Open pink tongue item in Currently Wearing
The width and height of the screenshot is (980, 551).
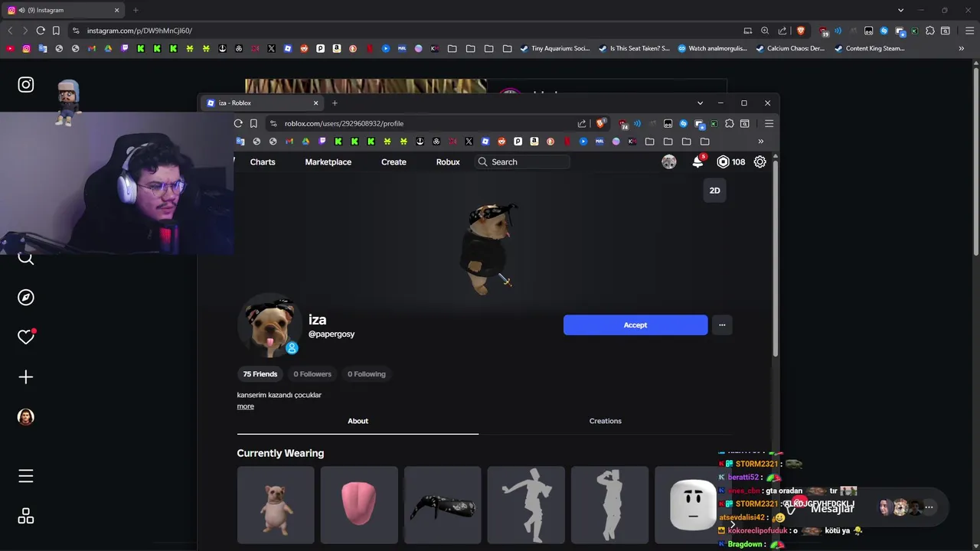pyautogui.click(x=359, y=505)
